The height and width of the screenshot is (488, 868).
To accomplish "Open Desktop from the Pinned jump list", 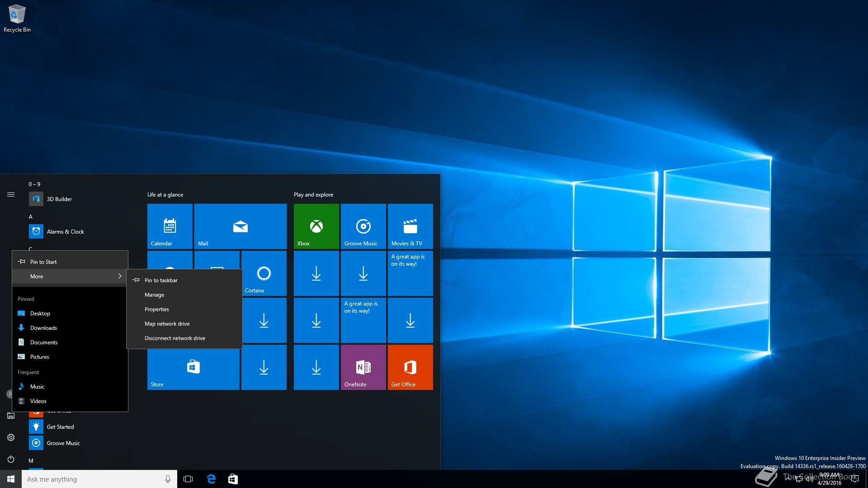I will pyautogui.click(x=70, y=313).
